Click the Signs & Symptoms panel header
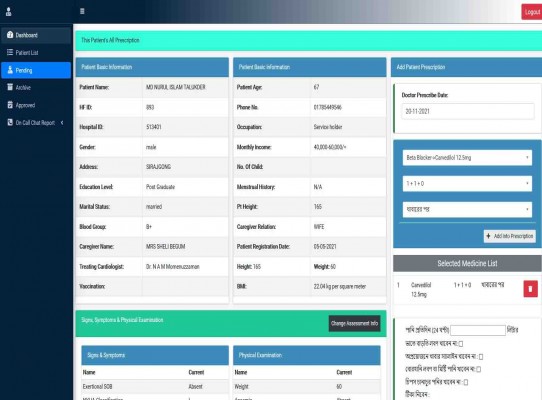This screenshot has height=400, width=542. coord(155,355)
